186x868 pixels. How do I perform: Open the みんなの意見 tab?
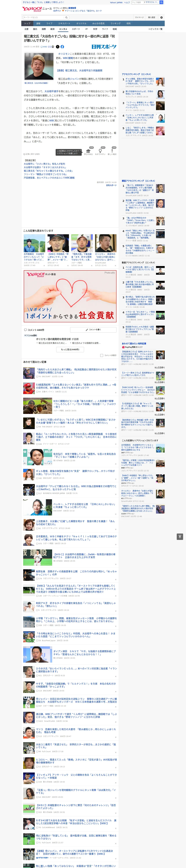coord(98,24)
